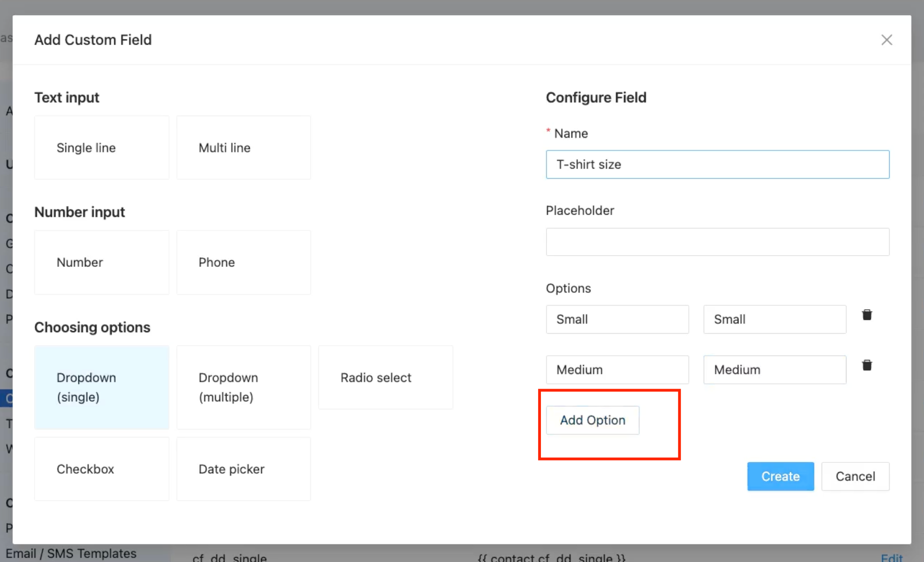Edit the first Small option label field
924x562 pixels.
point(617,320)
